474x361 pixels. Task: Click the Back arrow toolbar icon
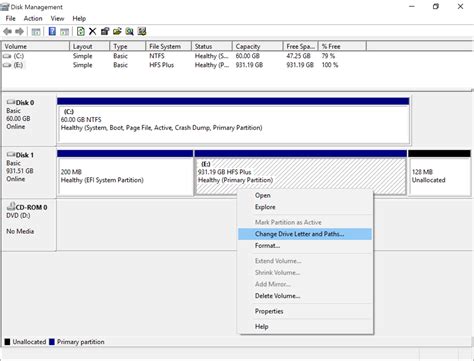tap(7, 32)
